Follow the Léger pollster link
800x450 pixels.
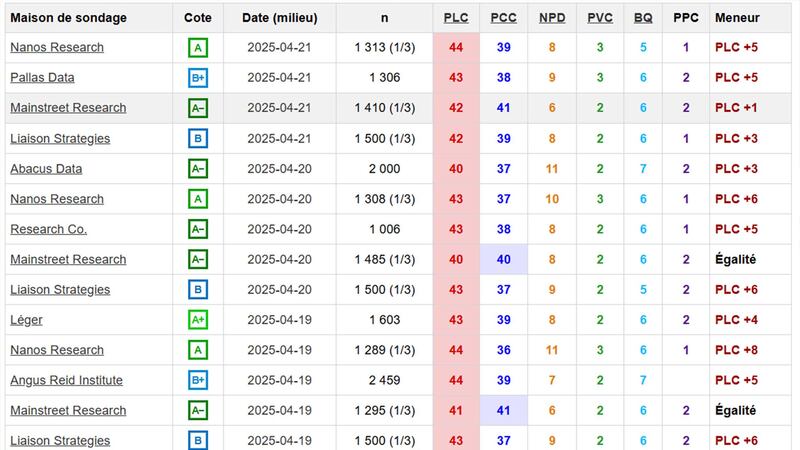pos(26,320)
